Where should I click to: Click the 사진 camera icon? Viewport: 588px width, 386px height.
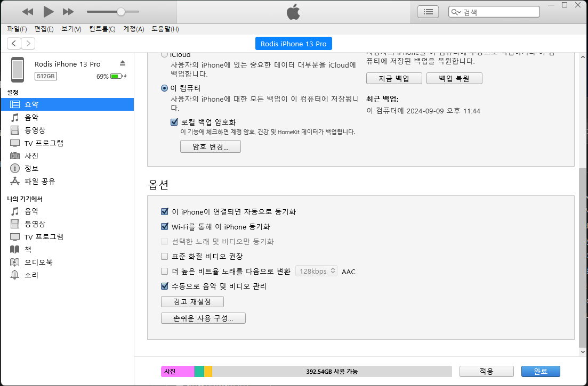[14, 156]
